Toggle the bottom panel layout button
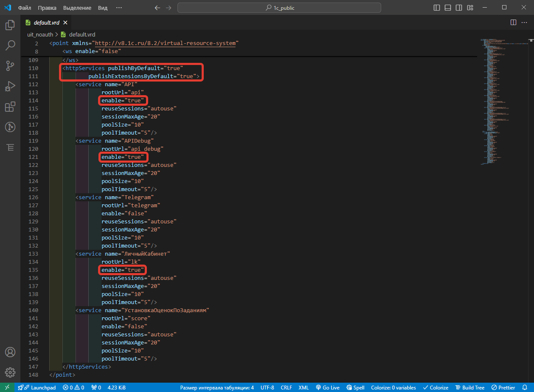 click(448, 8)
